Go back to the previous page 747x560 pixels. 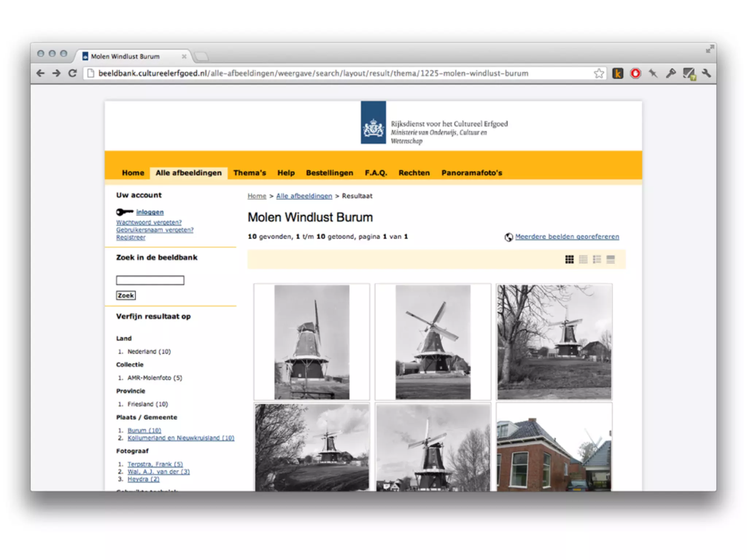[40, 73]
